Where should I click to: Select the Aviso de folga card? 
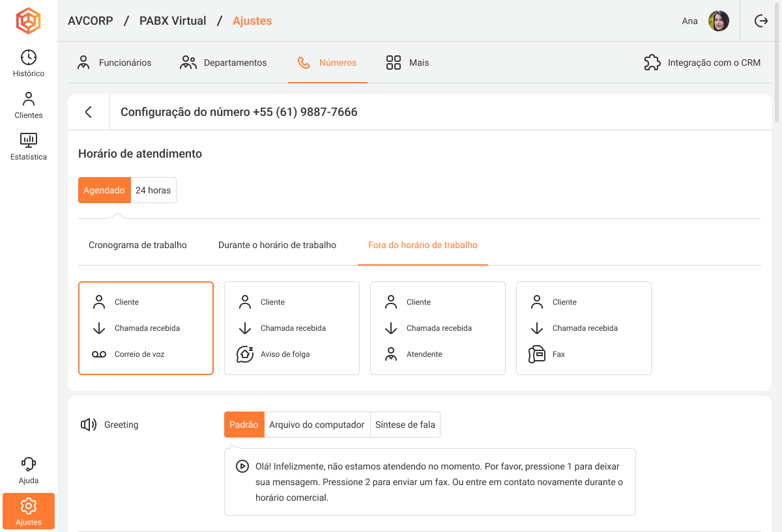pos(291,328)
